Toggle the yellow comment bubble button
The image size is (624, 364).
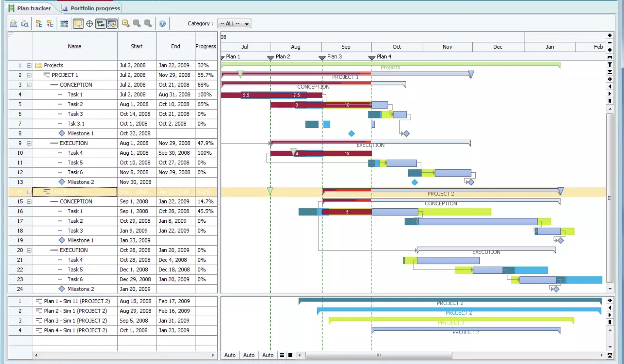(78, 24)
